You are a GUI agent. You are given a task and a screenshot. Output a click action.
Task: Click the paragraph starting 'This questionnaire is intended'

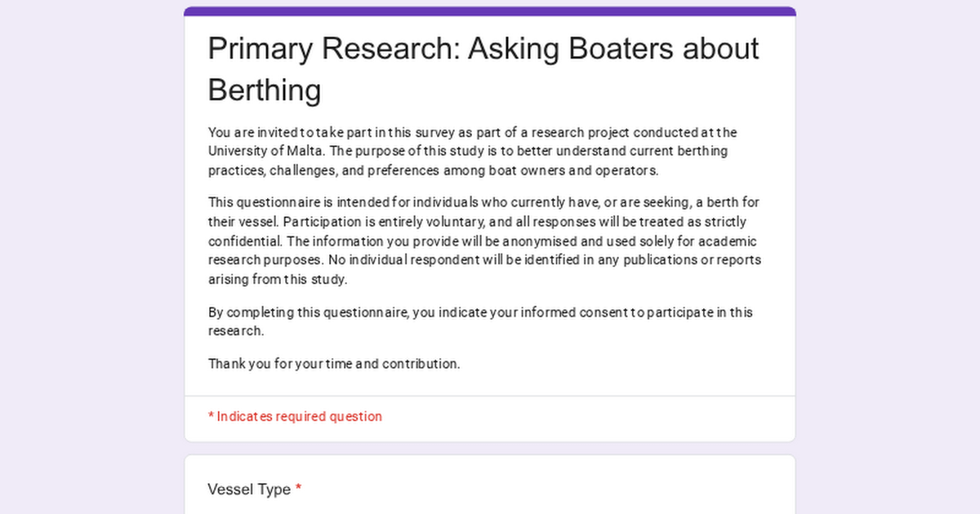point(483,241)
